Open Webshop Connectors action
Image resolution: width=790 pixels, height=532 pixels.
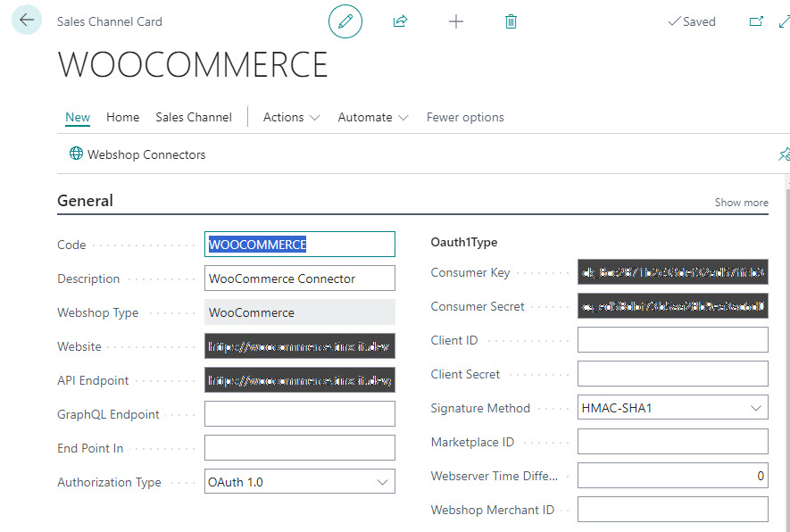tap(137, 154)
